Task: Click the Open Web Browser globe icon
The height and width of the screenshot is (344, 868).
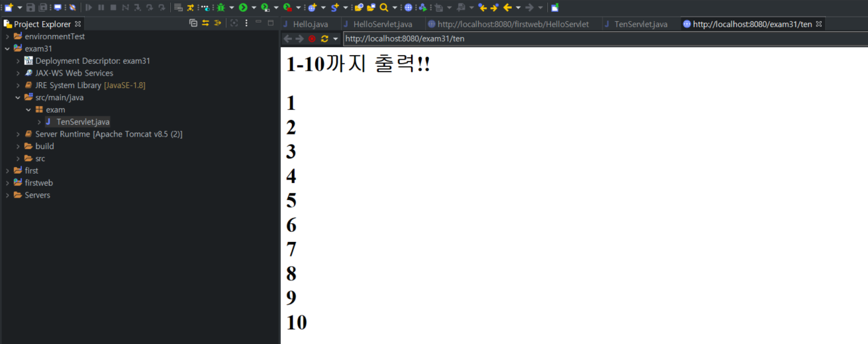Action: 408,7
